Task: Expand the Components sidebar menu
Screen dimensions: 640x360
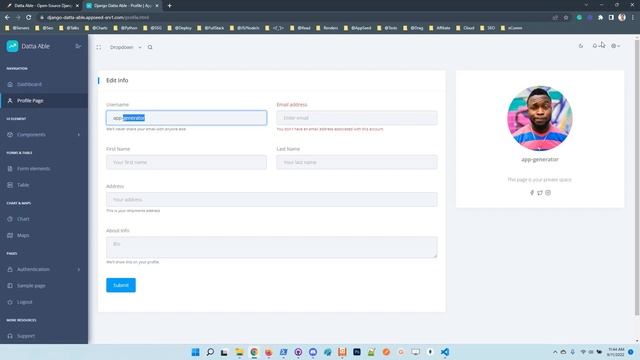Action: pos(44,134)
